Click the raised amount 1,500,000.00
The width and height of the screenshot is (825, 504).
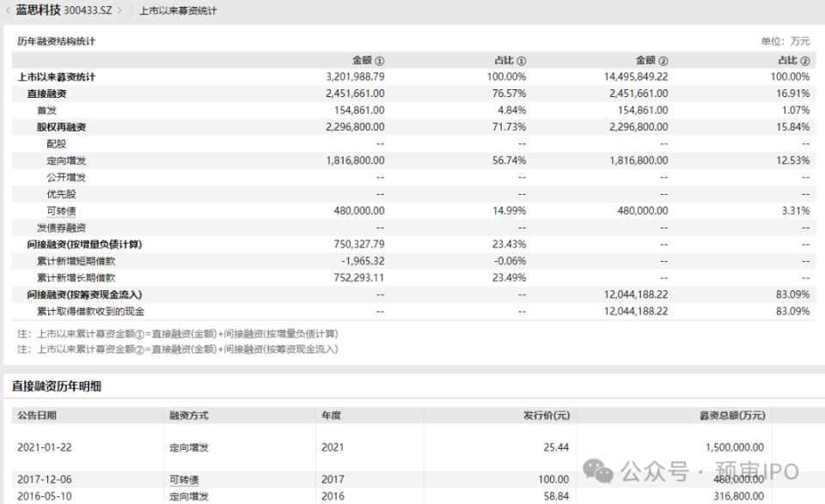pyautogui.click(x=735, y=448)
